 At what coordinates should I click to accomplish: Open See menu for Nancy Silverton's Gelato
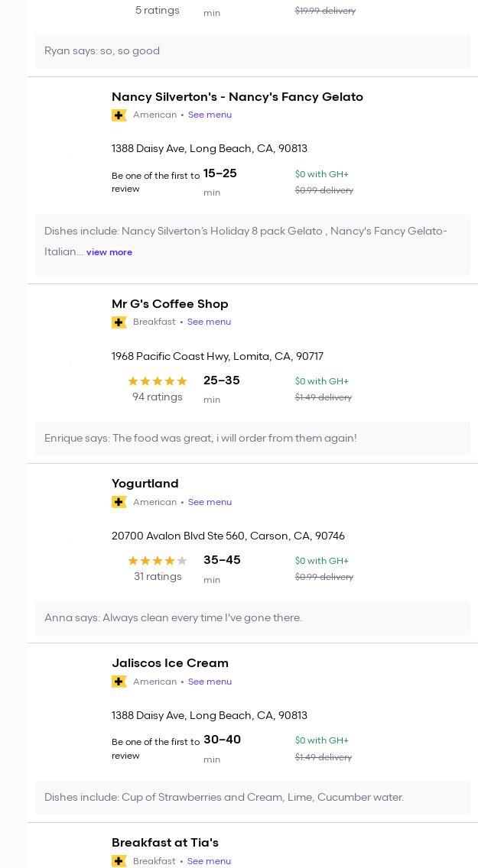[210, 115]
